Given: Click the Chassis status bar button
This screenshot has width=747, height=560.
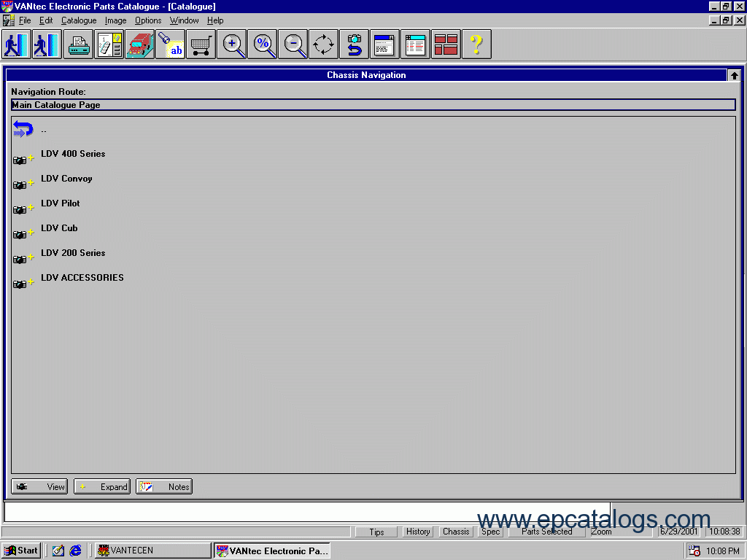Looking at the screenshot, I should point(456,532).
